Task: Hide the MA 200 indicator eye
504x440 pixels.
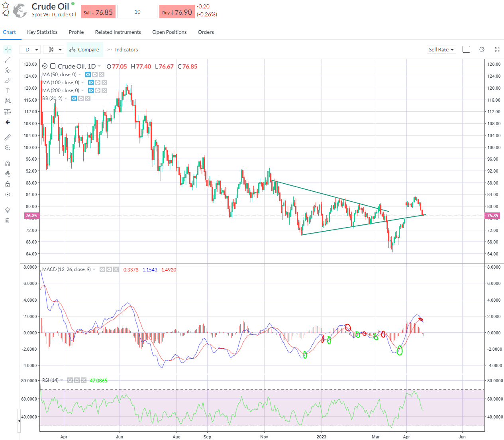Action: pyautogui.click(x=91, y=90)
